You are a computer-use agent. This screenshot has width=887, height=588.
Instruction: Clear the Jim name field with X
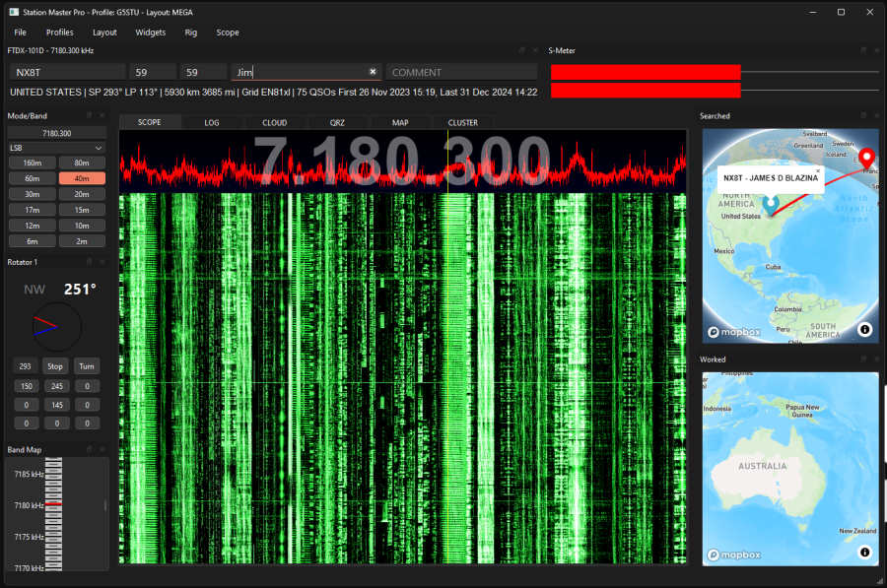[x=373, y=72]
